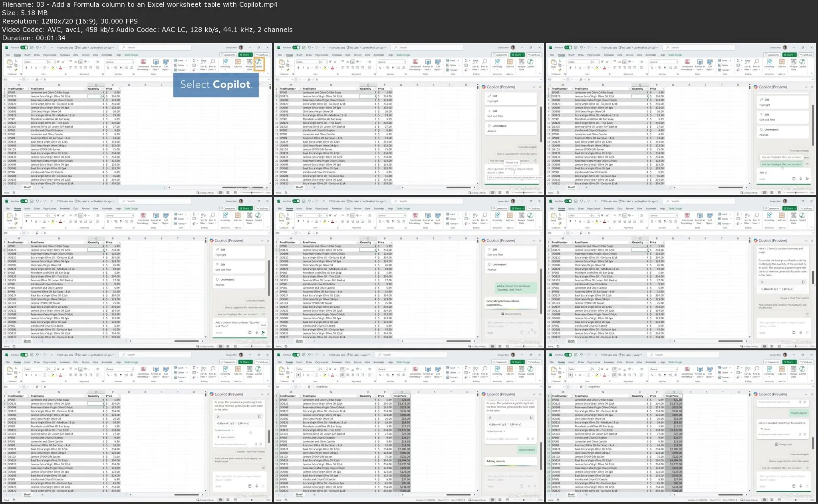The image size is (818, 504).
Task: Click send arrow in top-right thumbnail Copilot pane
Action: click(807, 179)
